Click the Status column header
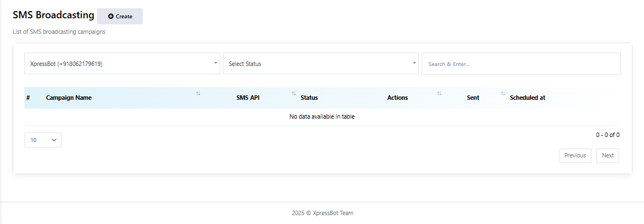644x224 pixels. (x=309, y=98)
